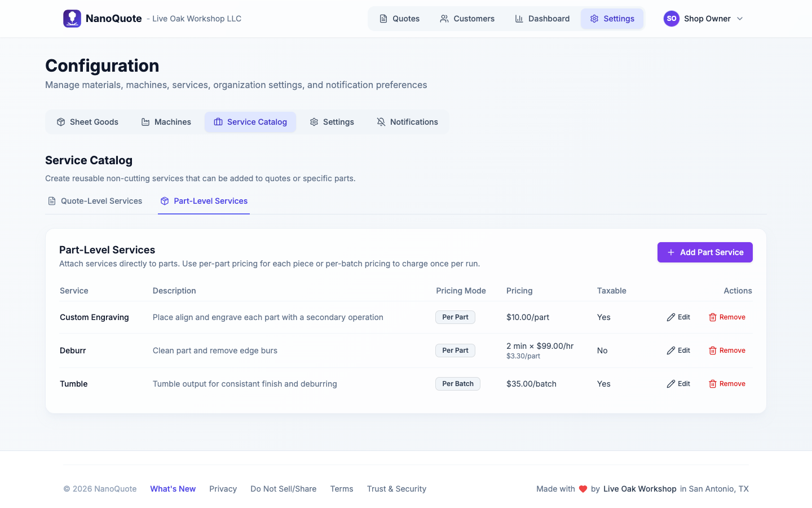Select the Sheet Goods cube icon
812x508 pixels.
pos(60,121)
